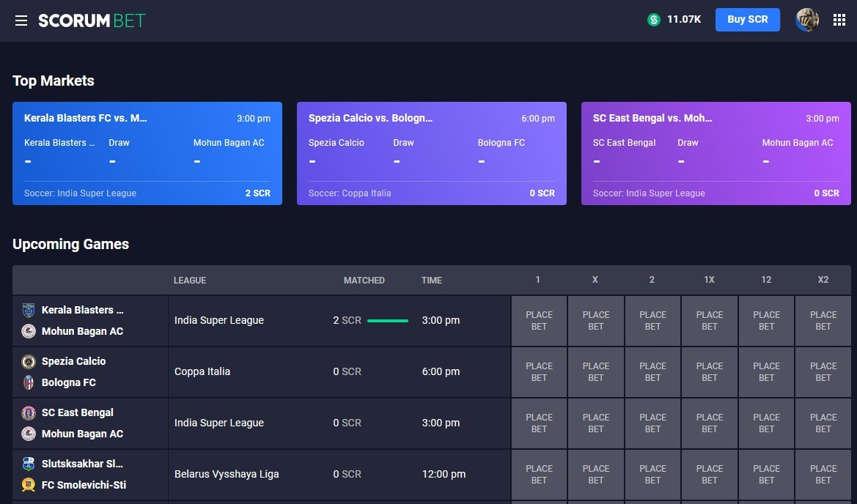
Task: Click the Slutsksakhar team logo
Action: click(29, 464)
